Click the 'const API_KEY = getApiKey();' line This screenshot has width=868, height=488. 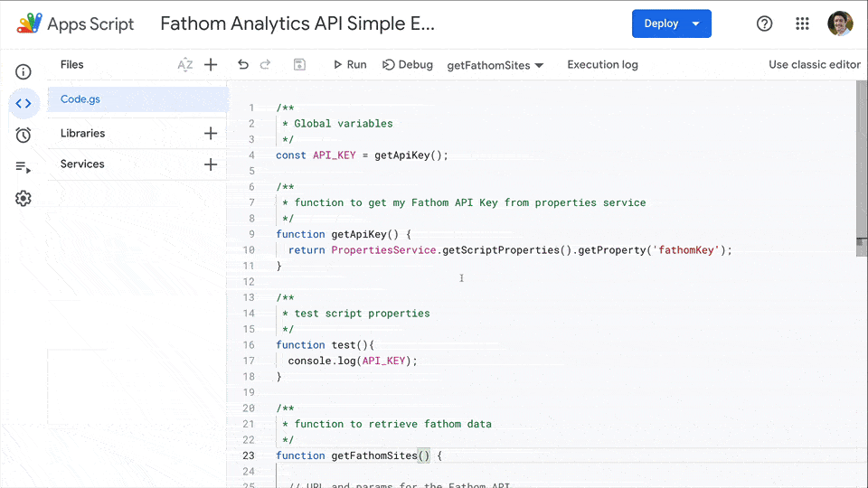(x=362, y=155)
